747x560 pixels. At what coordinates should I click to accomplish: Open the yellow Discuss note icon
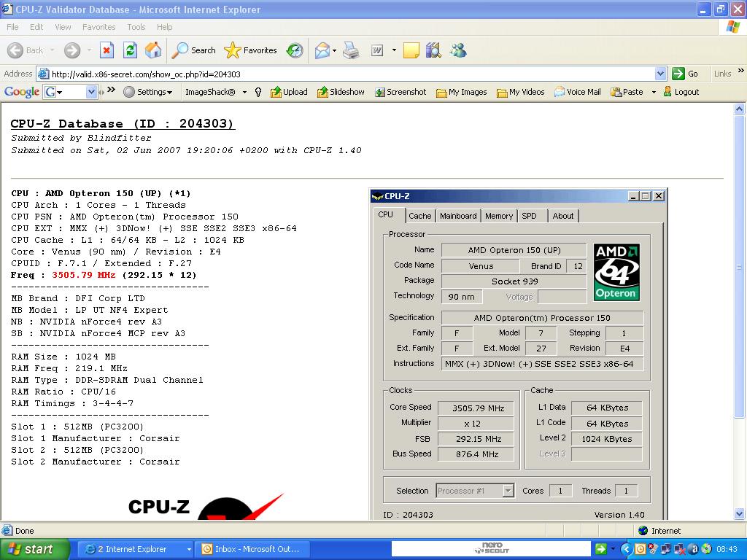[x=411, y=50]
